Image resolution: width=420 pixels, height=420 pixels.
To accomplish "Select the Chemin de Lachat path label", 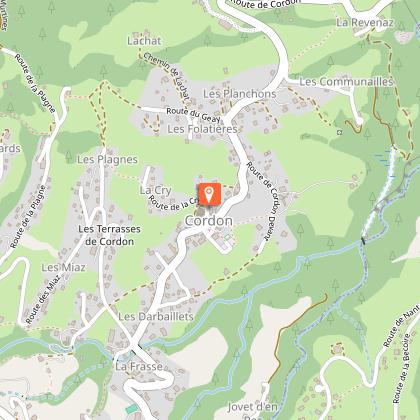I will pos(167,76).
